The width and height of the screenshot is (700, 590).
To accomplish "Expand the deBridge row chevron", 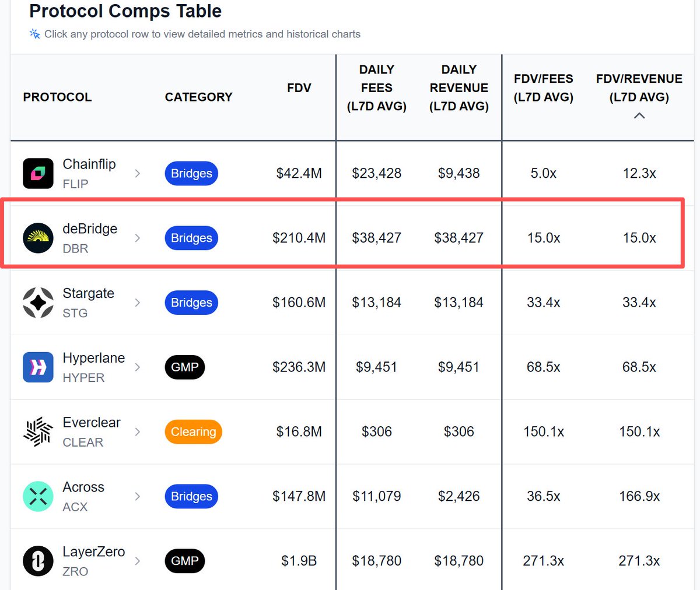I will pyautogui.click(x=138, y=238).
